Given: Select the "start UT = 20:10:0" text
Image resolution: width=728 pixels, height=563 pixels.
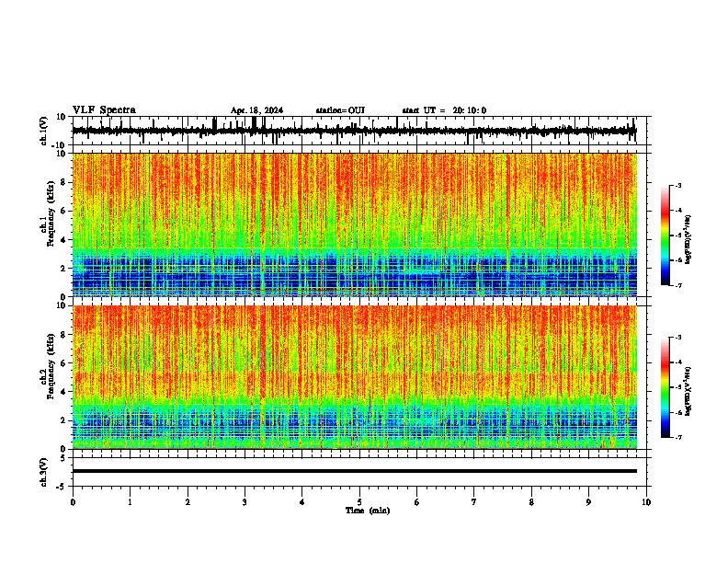Looking at the screenshot, I should click(x=444, y=110).
